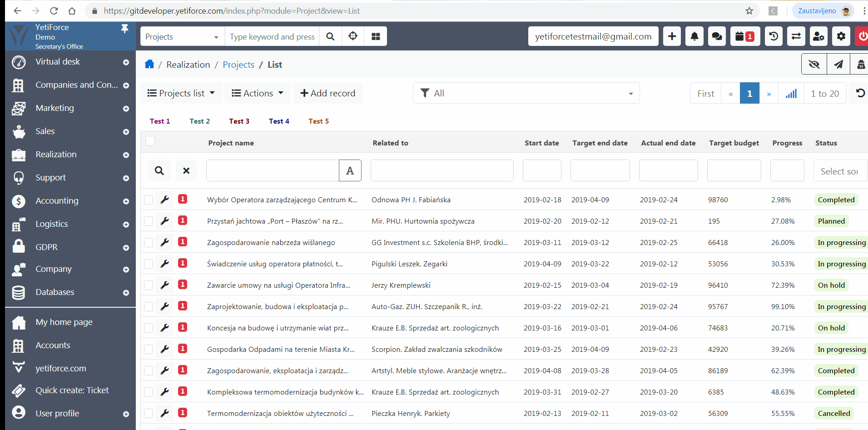Open the Projects list dropdown
The width and height of the screenshot is (868, 430).
tap(181, 93)
